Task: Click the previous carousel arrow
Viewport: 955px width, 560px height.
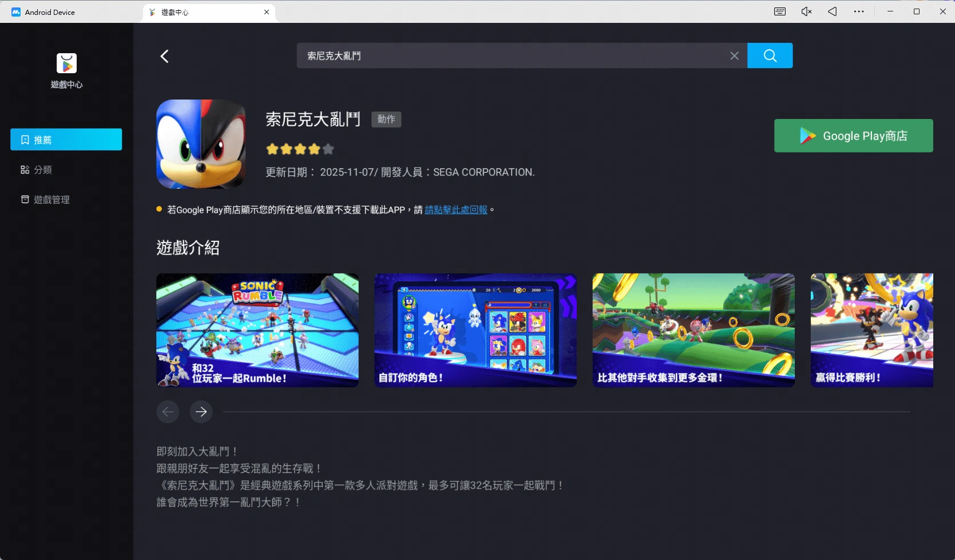Action: click(x=168, y=411)
